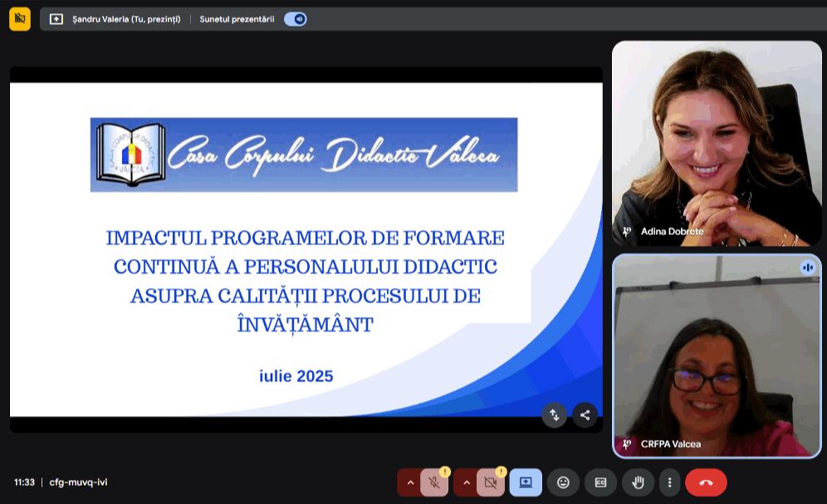Image resolution: width=827 pixels, height=504 pixels.
Task: Click the meeting code cfg-muvq-ivi
Action: click(x=78, y=482)
